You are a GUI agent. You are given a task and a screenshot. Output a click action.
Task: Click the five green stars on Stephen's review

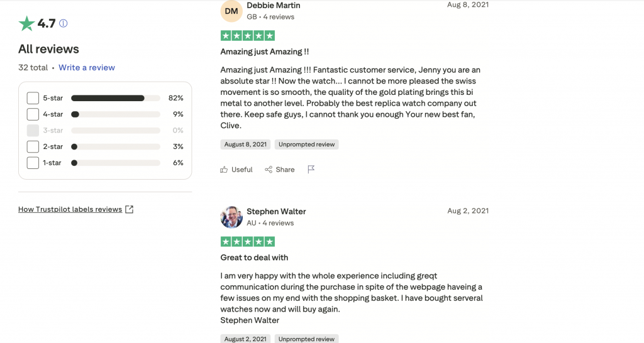pos(248,242)
